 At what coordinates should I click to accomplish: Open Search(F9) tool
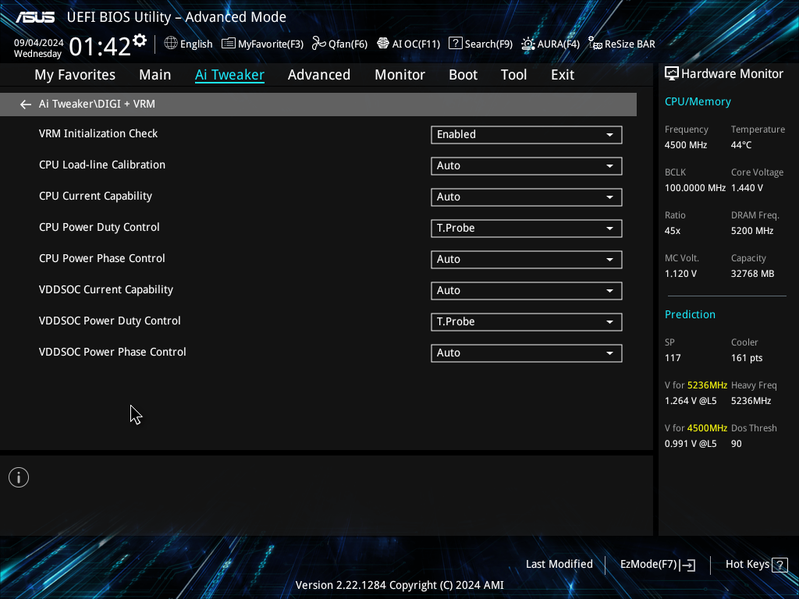tap(481, 44)
